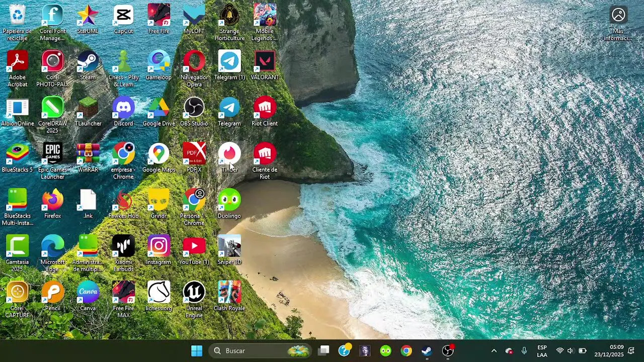Select the Duolingo desktop icon
The width and height of the screenshot is (644, 362).
229,205
